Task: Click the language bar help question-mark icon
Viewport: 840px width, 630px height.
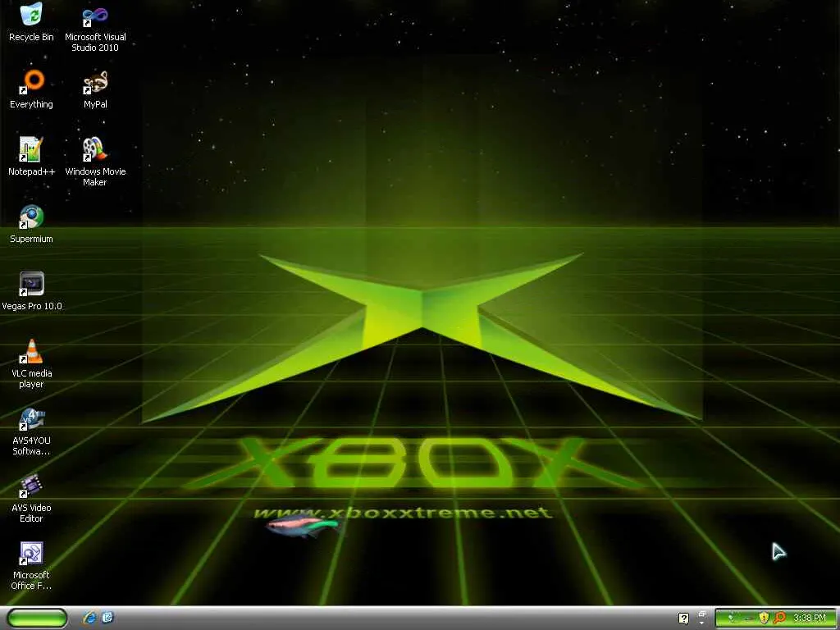Action: pos(683,619)
